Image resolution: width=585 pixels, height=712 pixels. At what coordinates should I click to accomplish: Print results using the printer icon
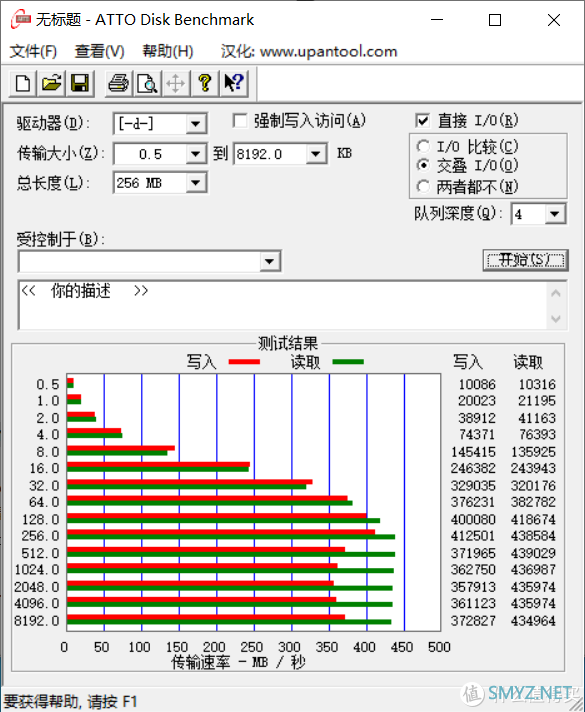[x=119, y=84]
